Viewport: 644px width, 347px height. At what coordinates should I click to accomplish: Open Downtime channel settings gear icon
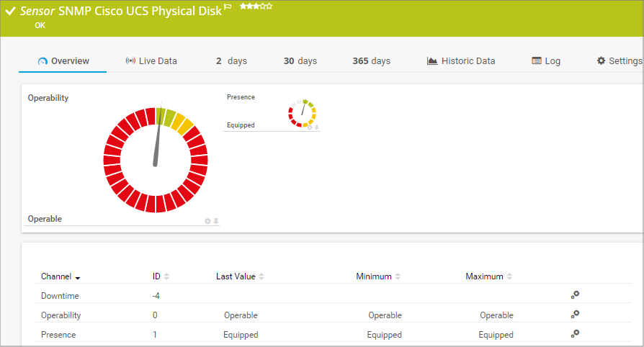click(574, 295)
